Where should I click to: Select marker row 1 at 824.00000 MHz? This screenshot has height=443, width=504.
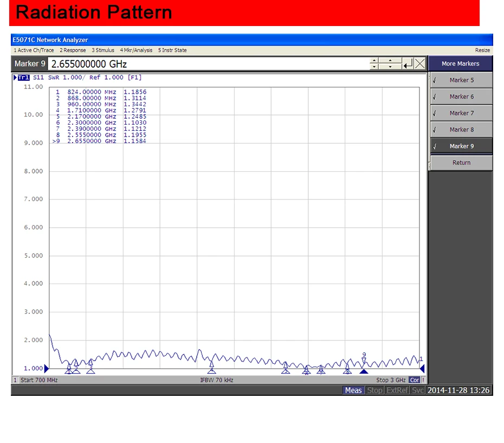coord(101,92)
